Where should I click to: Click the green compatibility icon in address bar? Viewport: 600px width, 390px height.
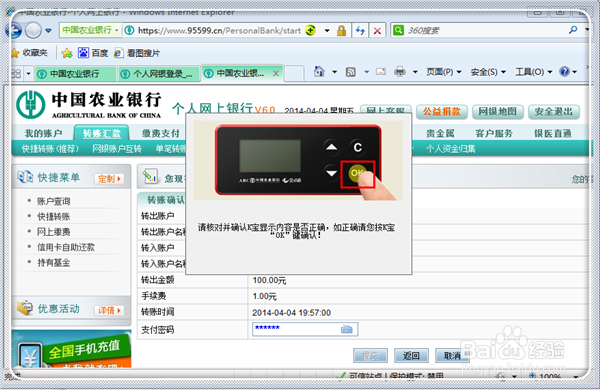pyautogui.click(x=311, y=30)
